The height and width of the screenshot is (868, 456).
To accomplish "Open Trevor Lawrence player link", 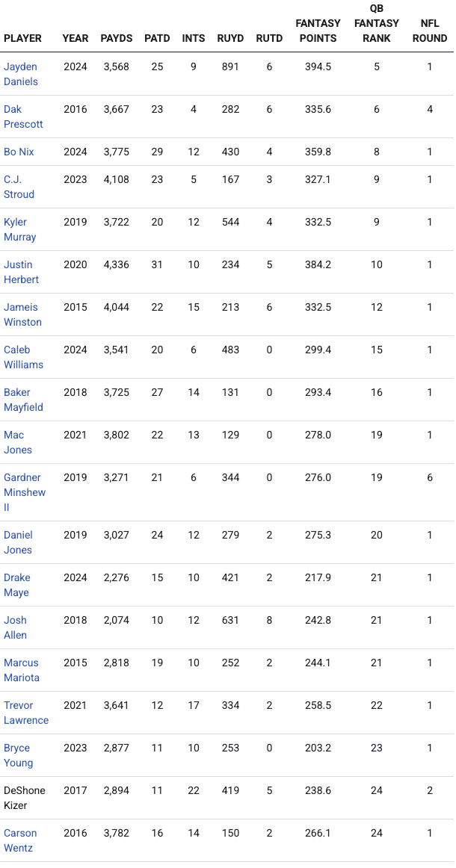I will click(26, 713).
